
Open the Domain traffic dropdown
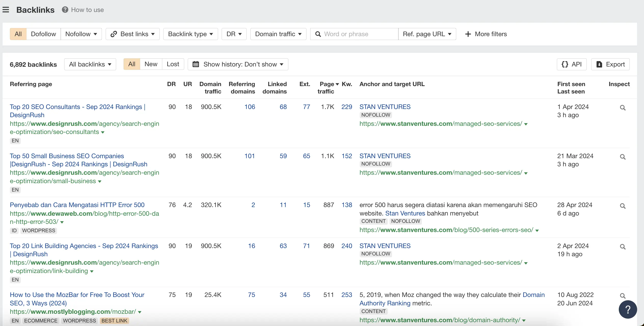point(278,34)
